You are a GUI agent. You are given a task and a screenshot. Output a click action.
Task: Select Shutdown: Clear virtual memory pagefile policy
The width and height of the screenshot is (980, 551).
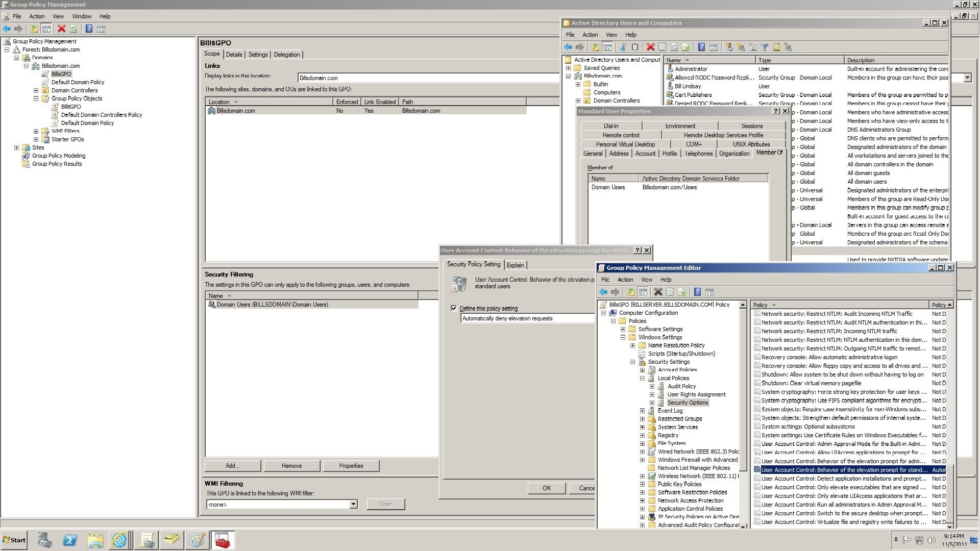point(811,383)
